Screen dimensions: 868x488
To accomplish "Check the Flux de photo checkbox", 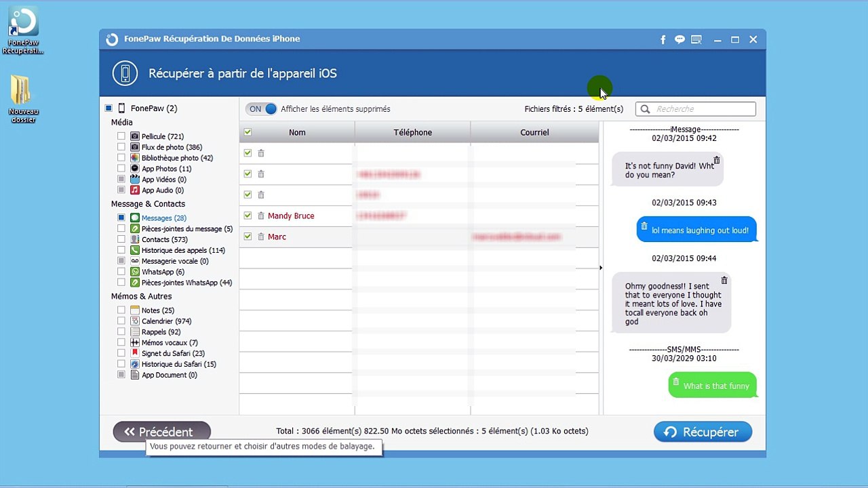I will [121, 147].
